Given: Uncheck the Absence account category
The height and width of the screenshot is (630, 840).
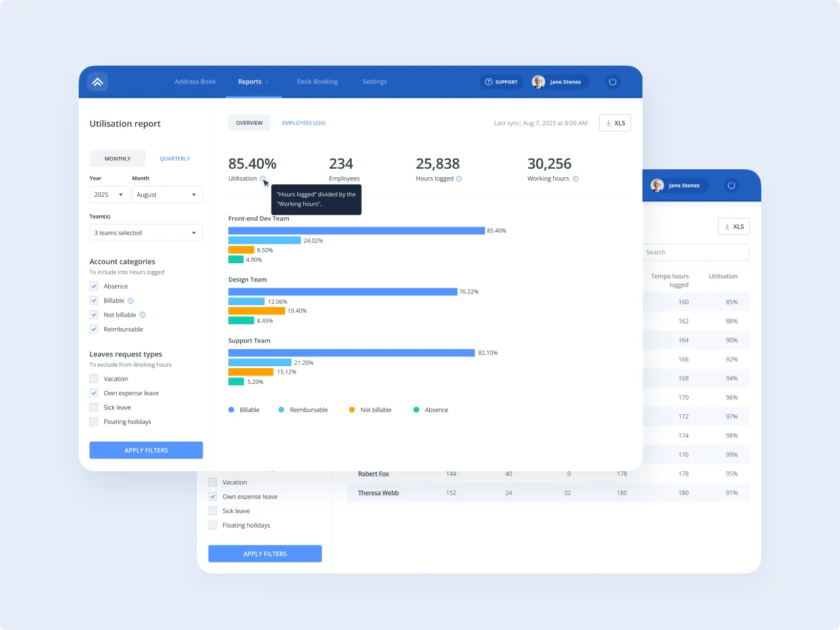Looking at the screenshot, I should pos(94,285).
